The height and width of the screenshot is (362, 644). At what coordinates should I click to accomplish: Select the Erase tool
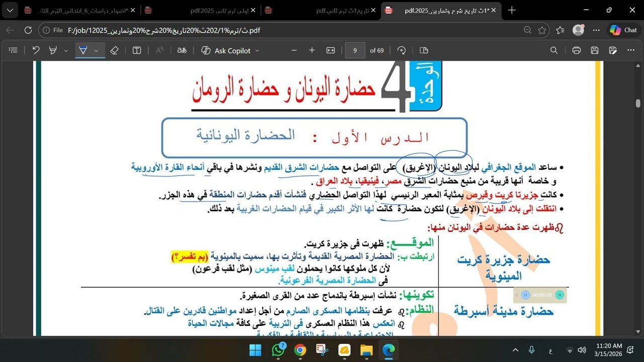[x=114, y=50]
